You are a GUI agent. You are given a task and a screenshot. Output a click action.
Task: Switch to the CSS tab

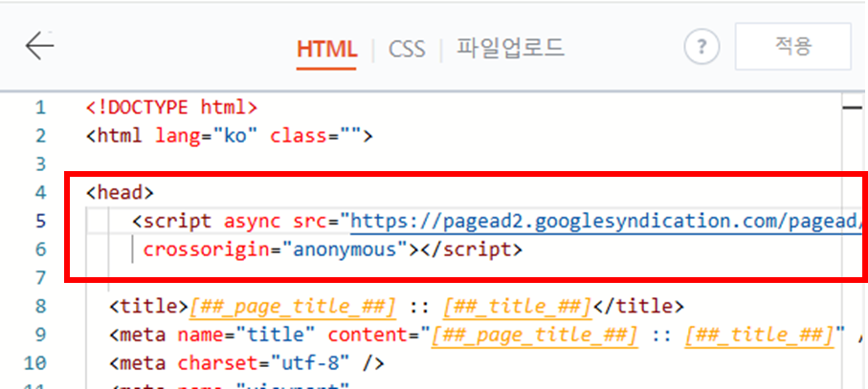407,49
